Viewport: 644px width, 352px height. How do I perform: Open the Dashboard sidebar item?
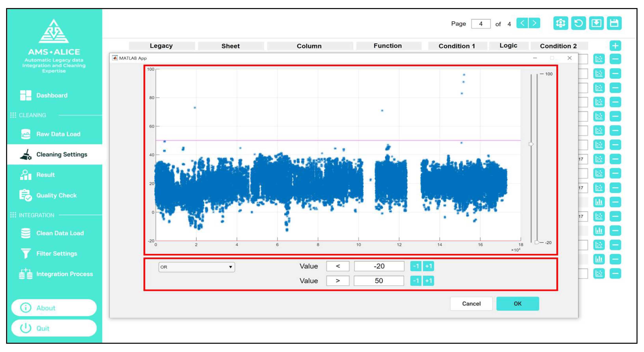tap(51, 95)
